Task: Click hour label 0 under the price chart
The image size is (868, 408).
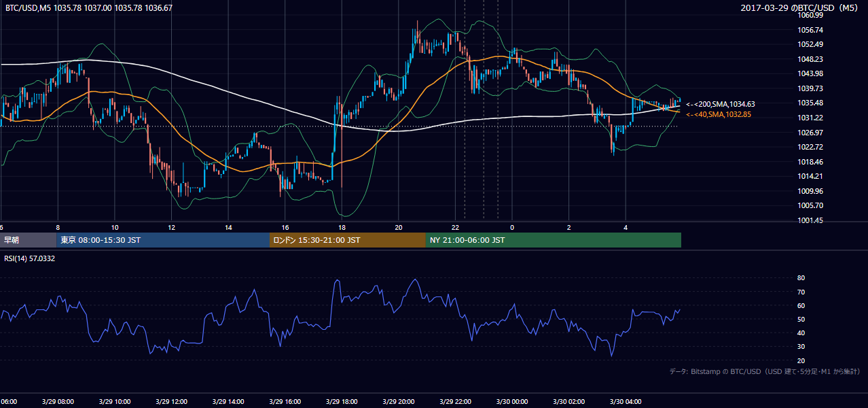Action: [512, 228]
